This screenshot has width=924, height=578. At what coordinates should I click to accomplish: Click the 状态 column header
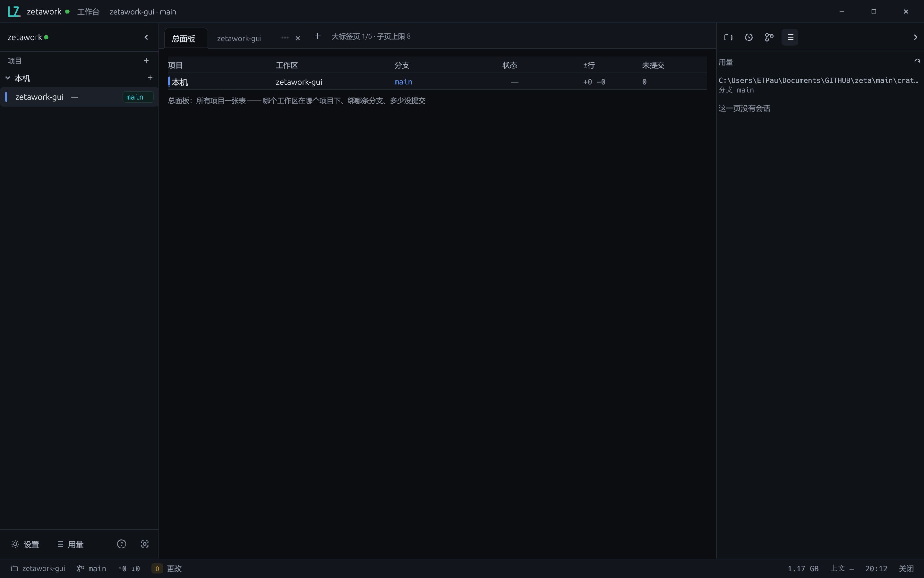510,65
